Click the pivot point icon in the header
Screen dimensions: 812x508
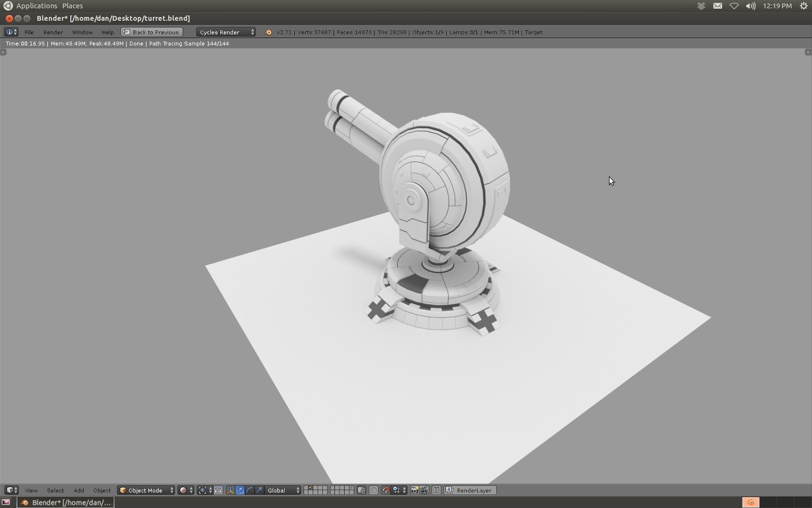tap(204, 490)
